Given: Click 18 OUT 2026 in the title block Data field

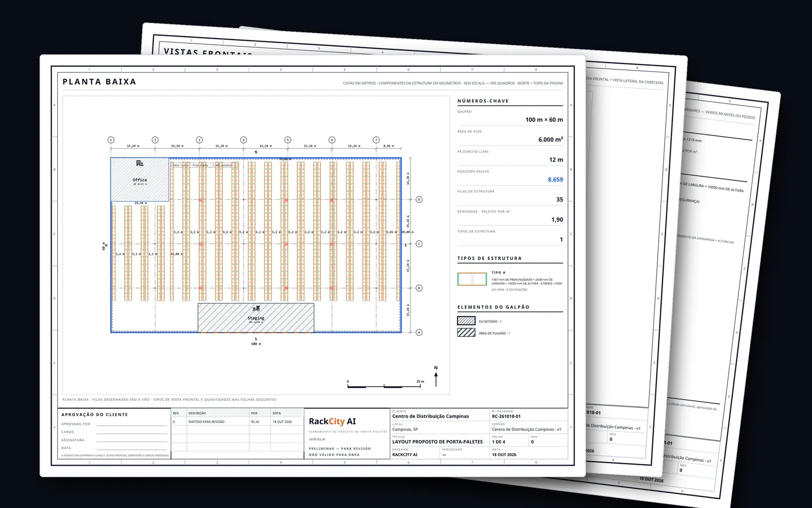Looking at the screenshot, I should (504, 455).
